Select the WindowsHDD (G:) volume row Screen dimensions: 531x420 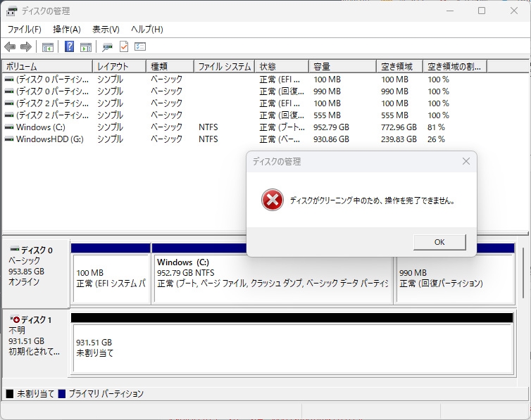244,139
